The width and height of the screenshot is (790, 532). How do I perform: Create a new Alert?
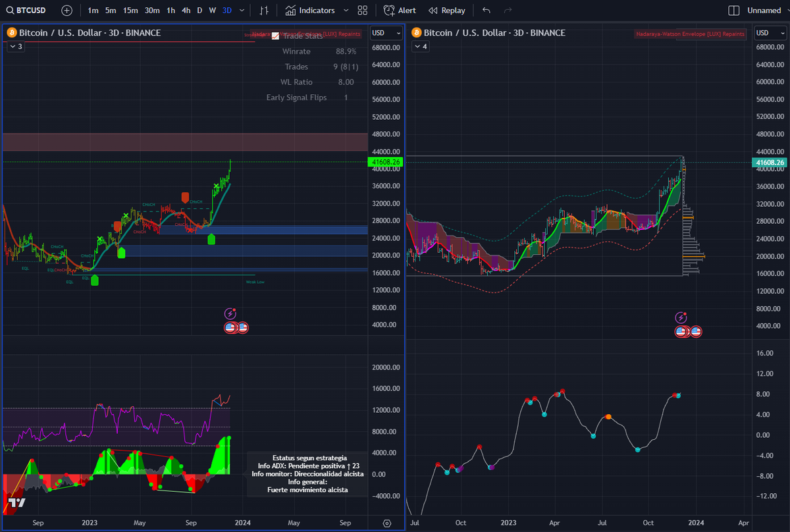tap(400, 11)
